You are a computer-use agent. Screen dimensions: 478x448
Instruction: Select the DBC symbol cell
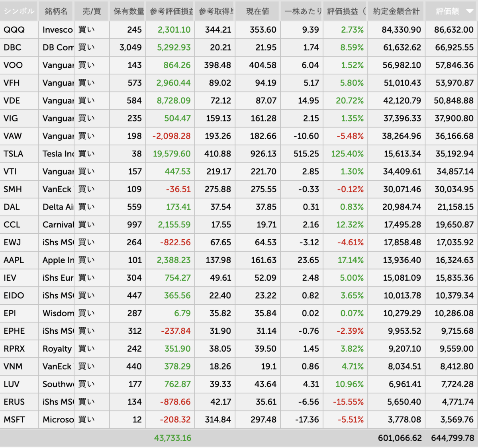tap(19, 47)
